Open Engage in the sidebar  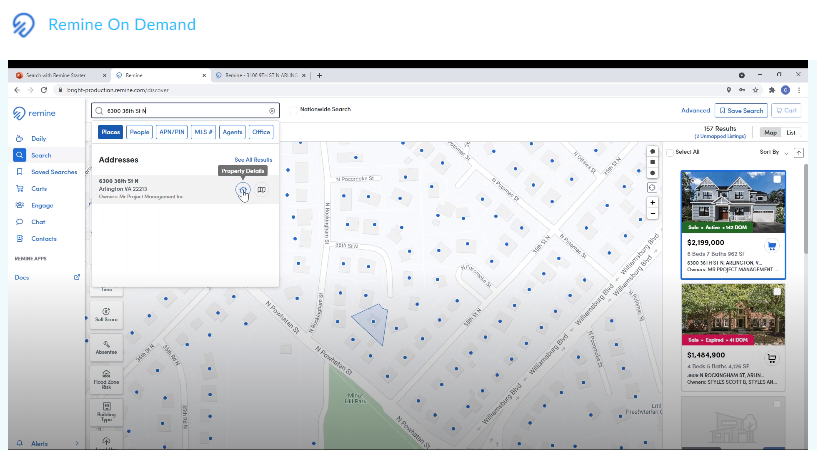[42, 205]
